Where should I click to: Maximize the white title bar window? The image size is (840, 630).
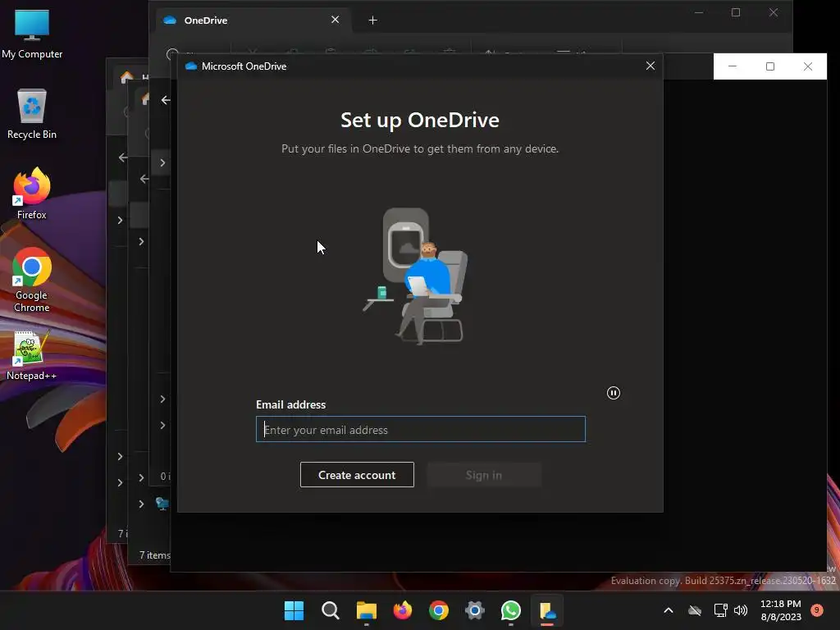[x=769, y=66]
